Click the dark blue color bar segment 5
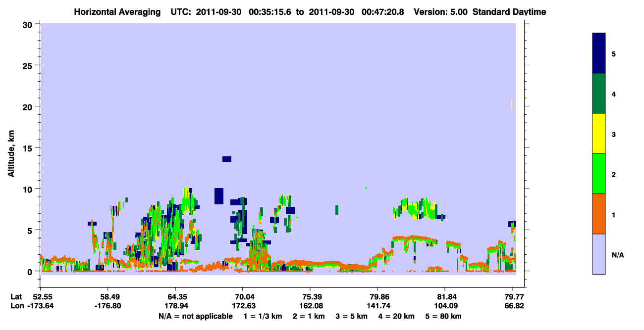This screenshot has width=644, height=330. (x=599, y=53)
